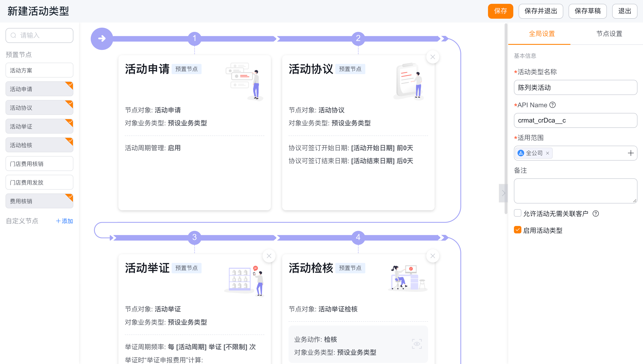Remove the 活动举证 node card

pyautogui.click(x=269, y=256)
